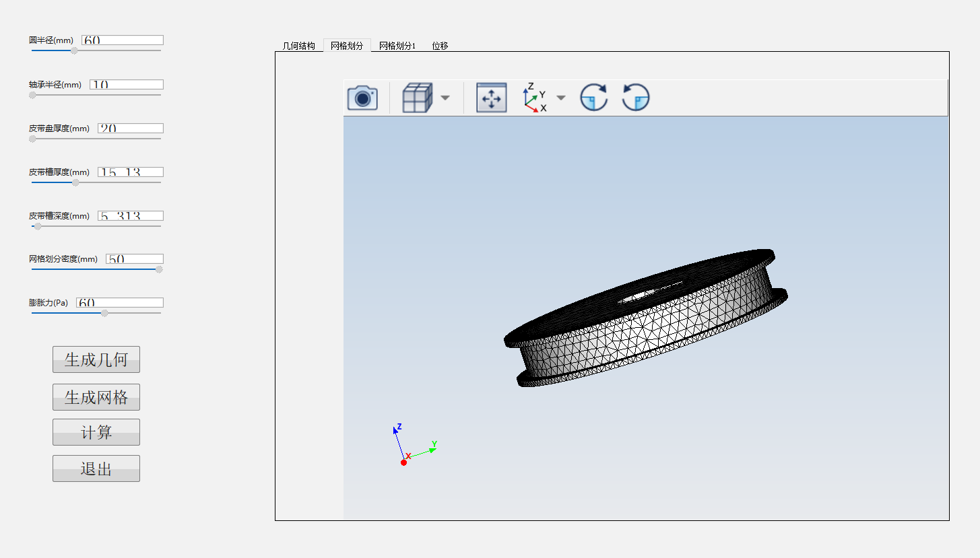Open dropdown arrow beside the cube icon
980x558 pixels.
click(x=445, y=98)
